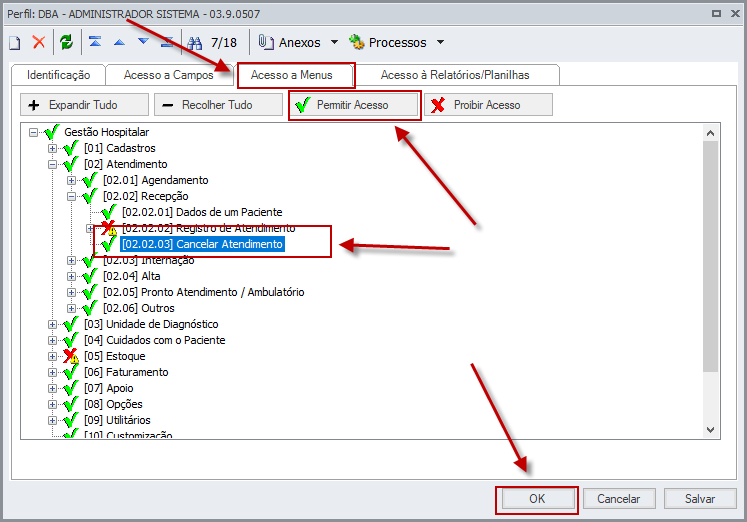Click the Expandir Tudo button
Viewport: 747px width, 522px height.
coord(84,105)
